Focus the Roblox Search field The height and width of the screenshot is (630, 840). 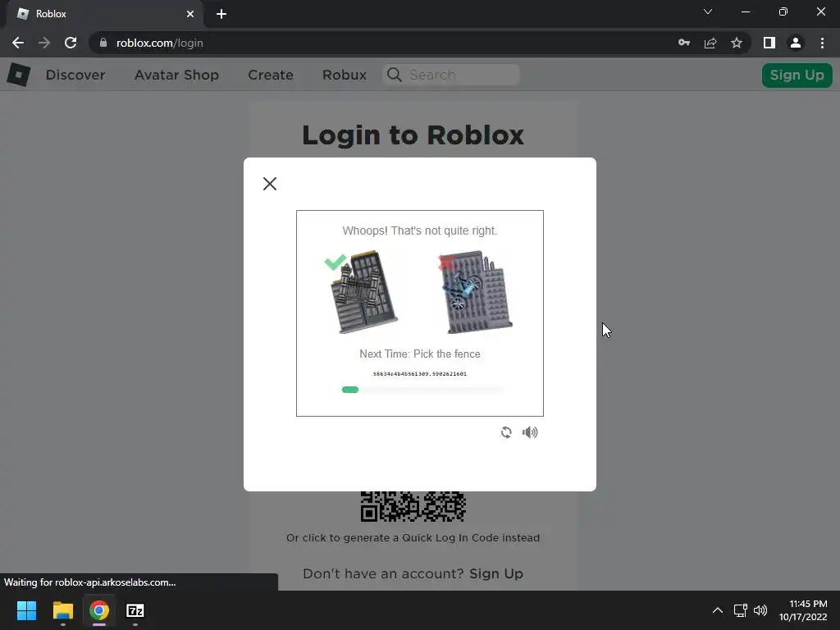pos(451,75)
